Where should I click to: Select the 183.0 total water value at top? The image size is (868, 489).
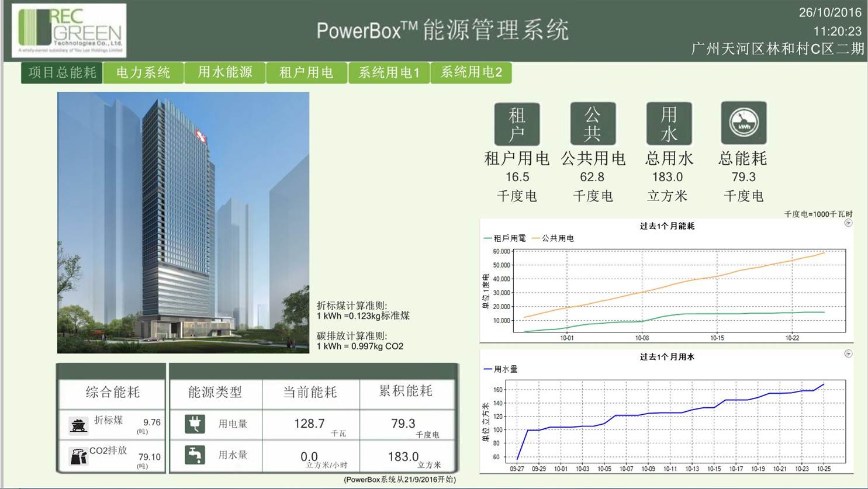668,177
